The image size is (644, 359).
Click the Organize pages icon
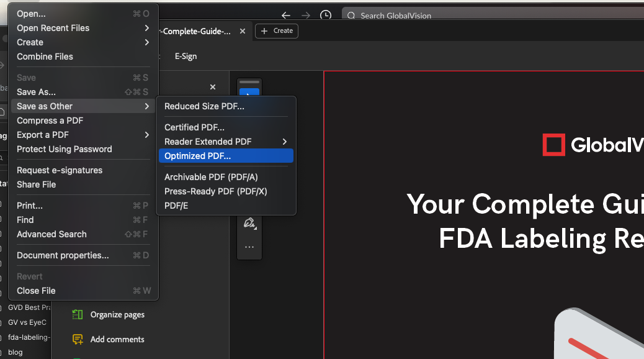(78, 315)
